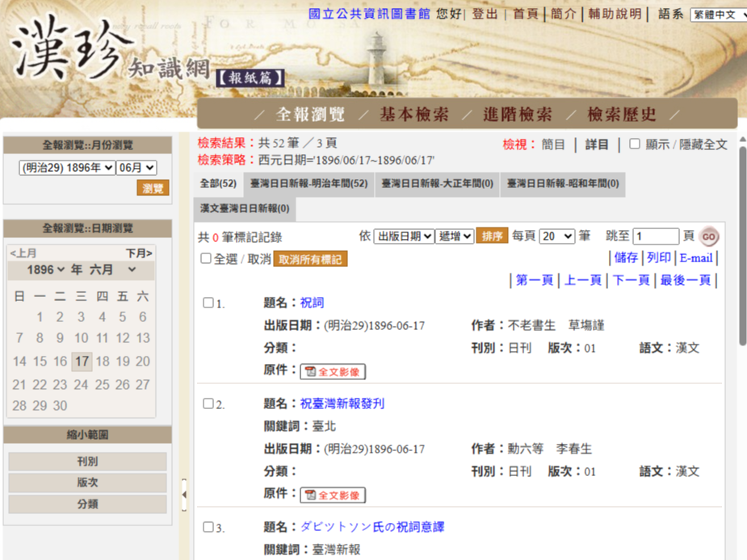Go to previous month via <上月
This screenshot has height=560, width=747.
tap(23, 253)
